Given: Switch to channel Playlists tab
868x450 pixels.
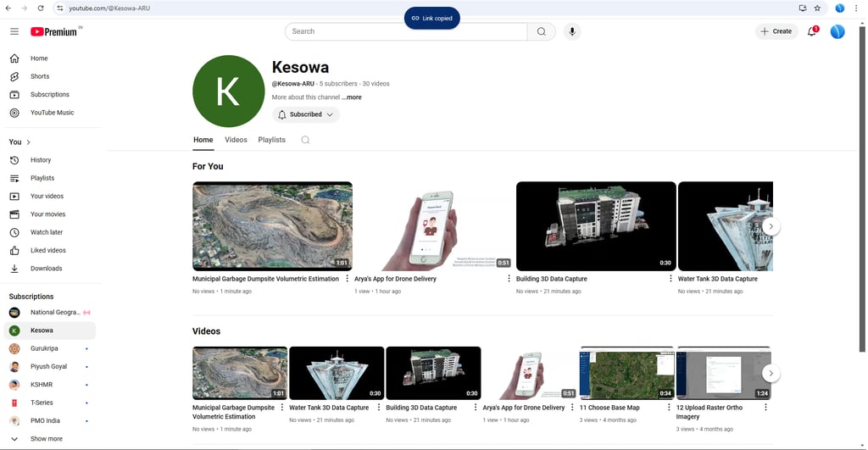Looking at the screenshot, I should pos(272,140).
